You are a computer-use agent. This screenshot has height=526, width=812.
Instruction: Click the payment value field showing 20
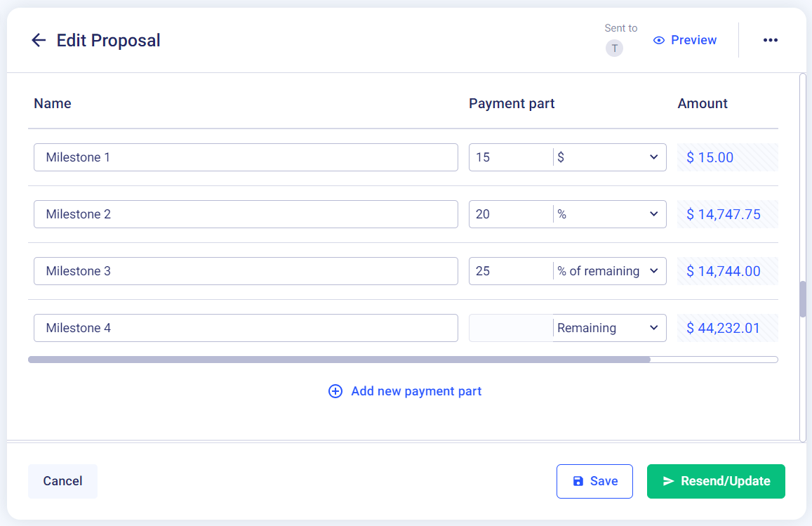[x=511, y=214]
